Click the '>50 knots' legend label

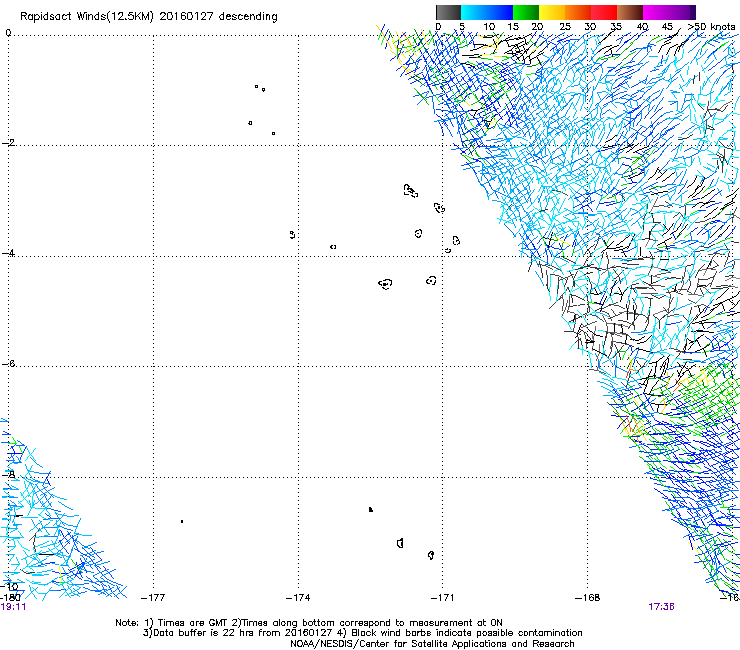click(712, 26)
